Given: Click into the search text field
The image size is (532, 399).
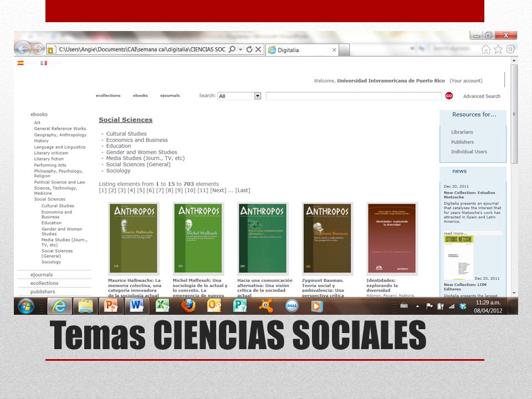Looking at the screenshot, I should coord(354,96).
